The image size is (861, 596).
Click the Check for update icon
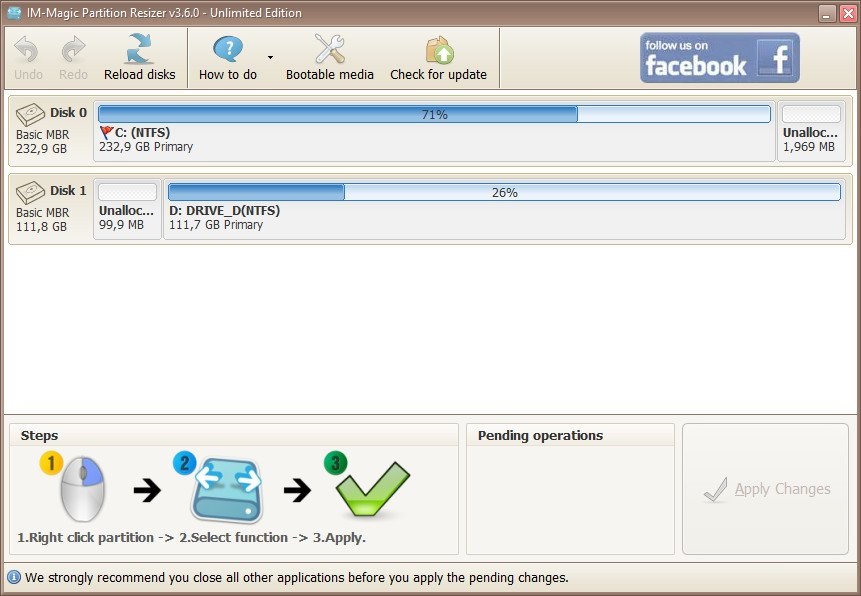(x=439, y=50)
